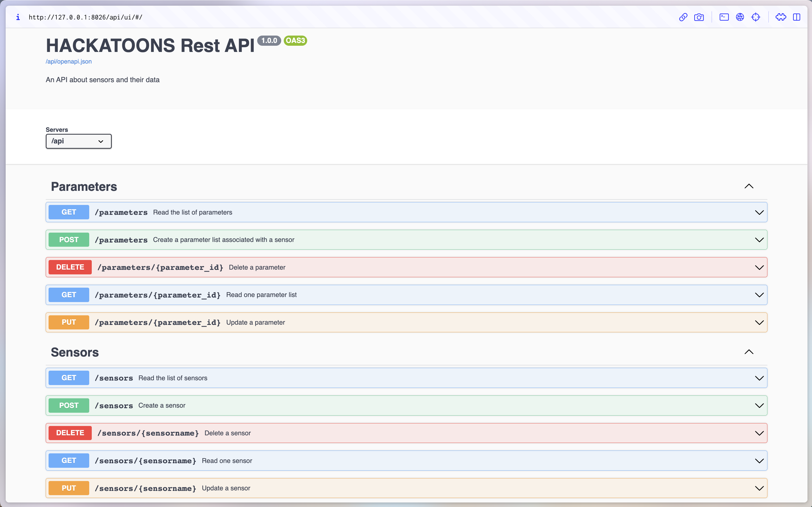Click the info icon beside the address bar

18,17
